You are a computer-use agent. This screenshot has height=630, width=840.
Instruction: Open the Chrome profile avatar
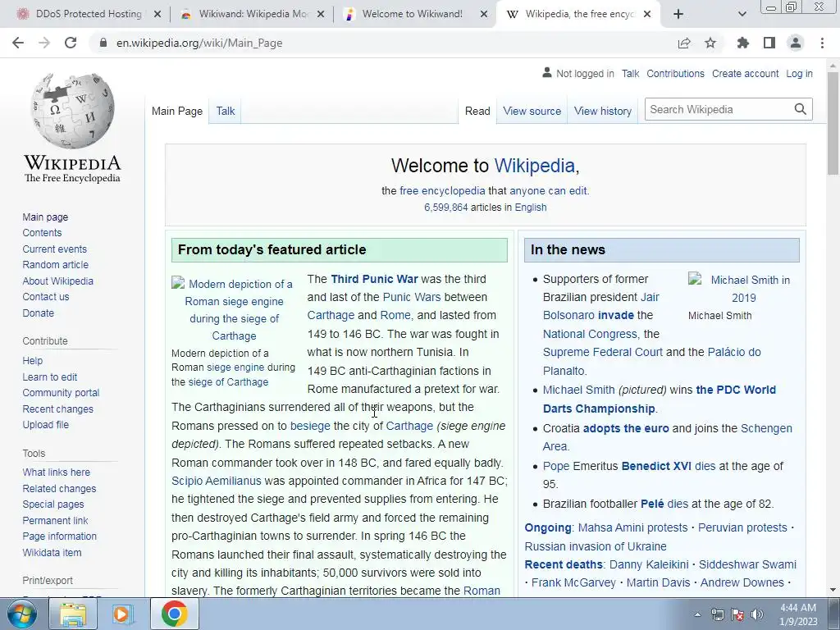click(x=796, y=43)
